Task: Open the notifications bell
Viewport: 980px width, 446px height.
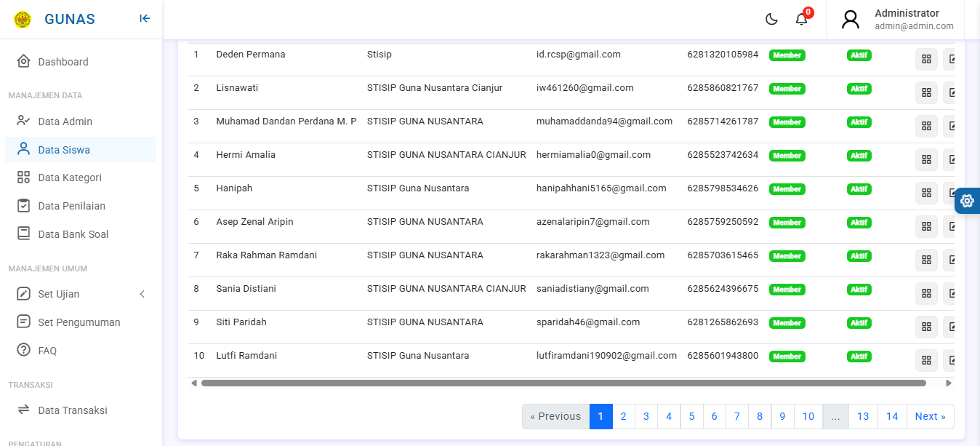Action: coord(802,20)
